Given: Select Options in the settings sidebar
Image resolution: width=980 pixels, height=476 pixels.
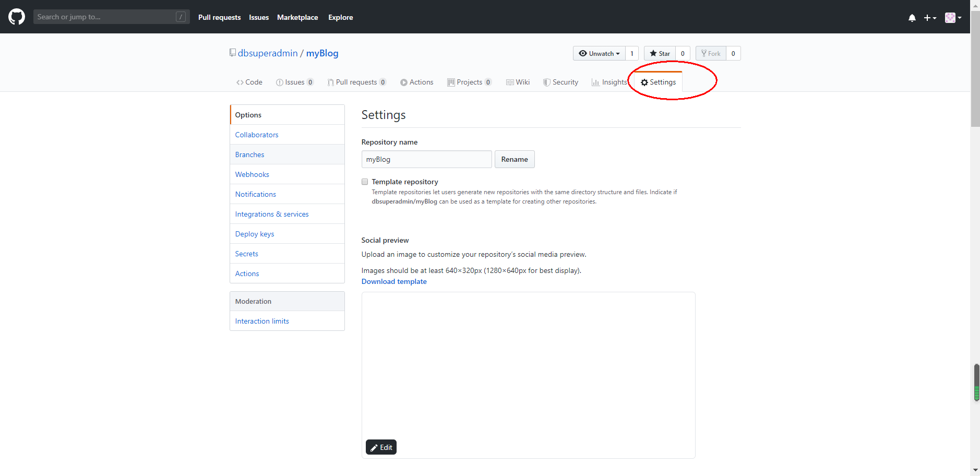Looking at the screenshot, I should [x=287, y=115].
